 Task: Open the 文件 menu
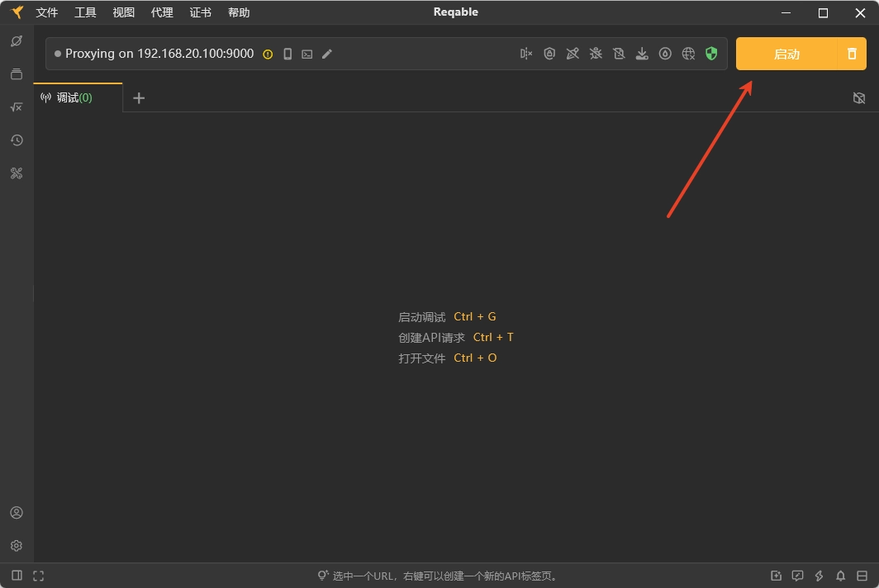click(x=47, y=12)
